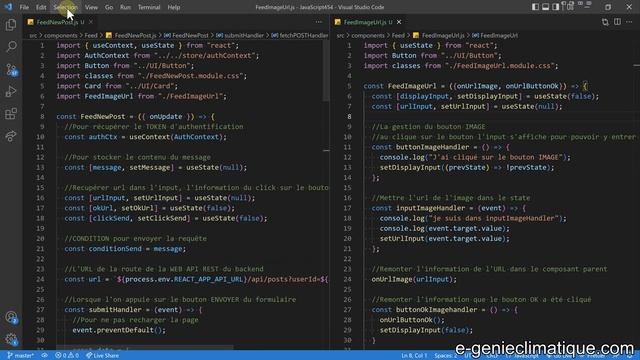
Task: Open More Actions for left editor group
Action: 319,22
